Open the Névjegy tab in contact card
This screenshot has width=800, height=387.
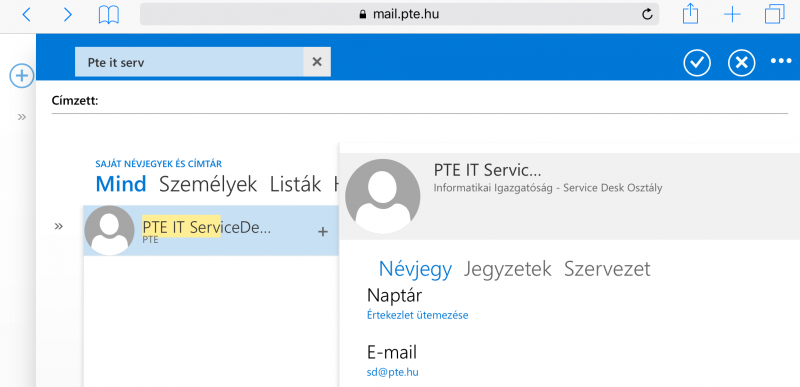(415, 269)
